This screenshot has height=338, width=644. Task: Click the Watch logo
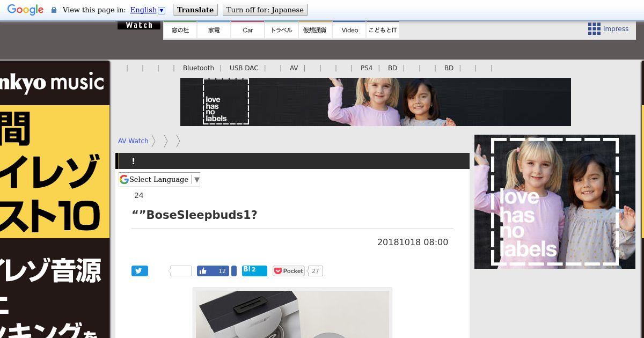[139, 25]
